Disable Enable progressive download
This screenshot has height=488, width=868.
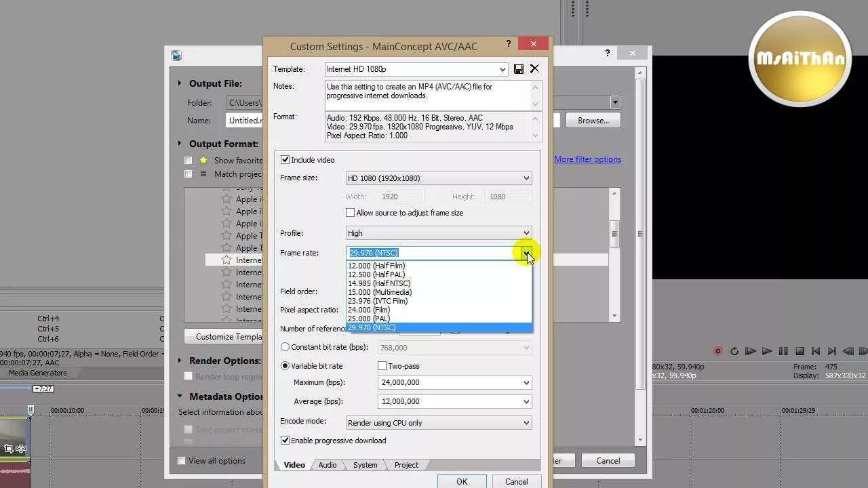point(285,441)
